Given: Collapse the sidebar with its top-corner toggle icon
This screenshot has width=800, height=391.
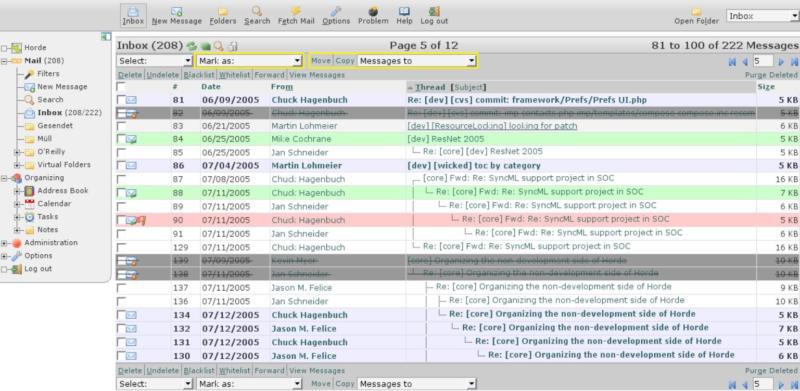Looking at the screenshot, I should [x=106, y=37].
